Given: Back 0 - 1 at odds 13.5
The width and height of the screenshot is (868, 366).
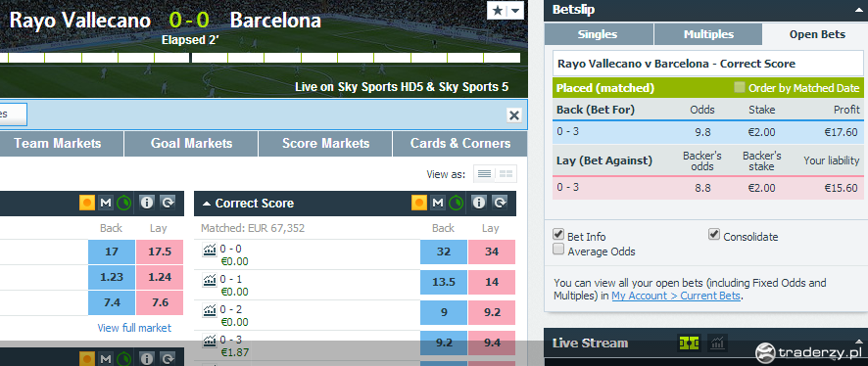Looking at the screenshot, I should pyautogui.click(x=444, y=282).
